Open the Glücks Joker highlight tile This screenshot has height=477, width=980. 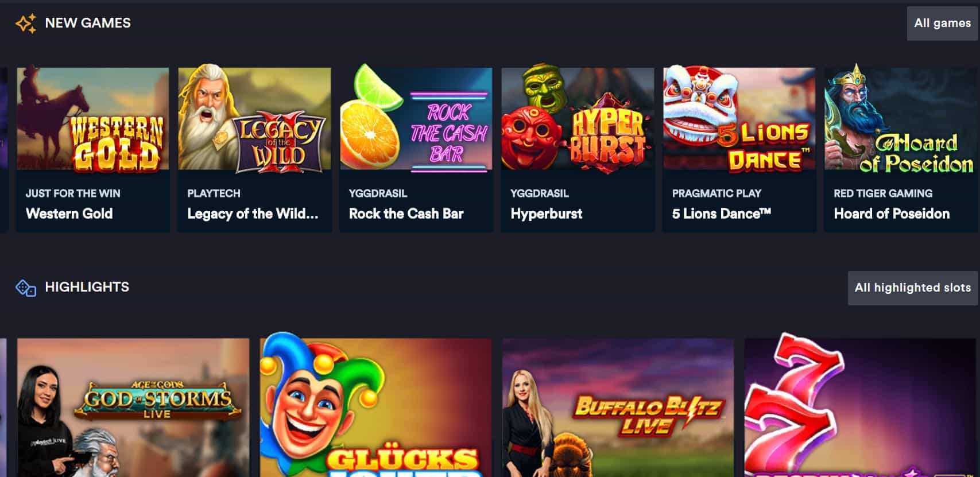(375, 408)
